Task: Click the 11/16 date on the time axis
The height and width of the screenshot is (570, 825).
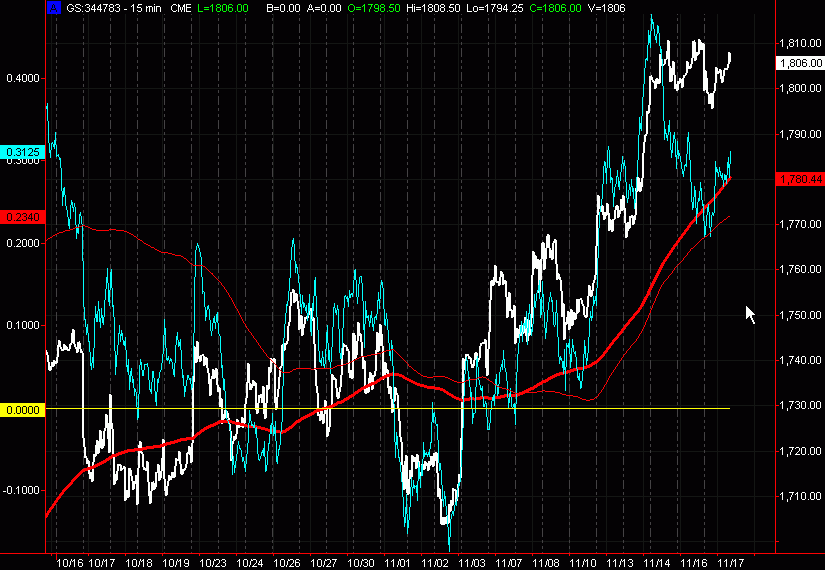Action: click(x=694, y=563)
